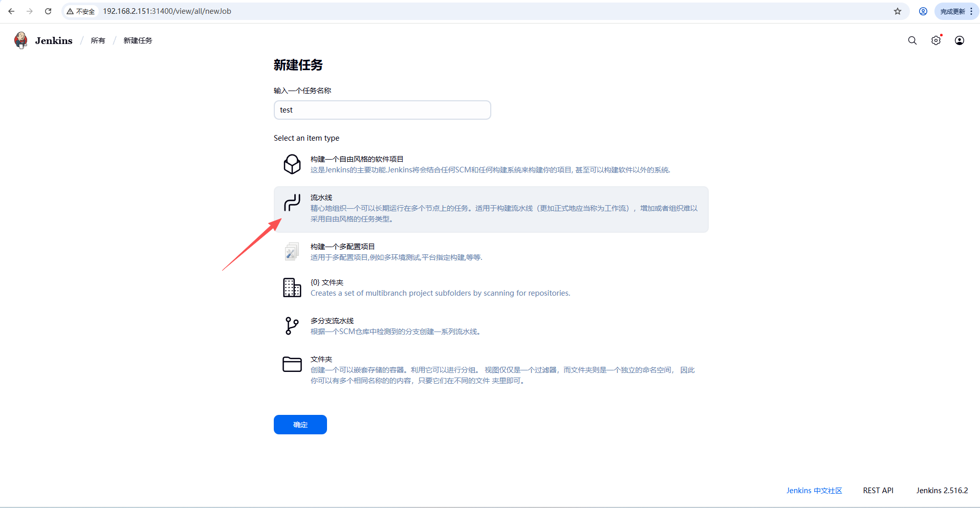Open Manage Jenkins gear icon
This screenshot has height=508, width=980.
[935, 40]
